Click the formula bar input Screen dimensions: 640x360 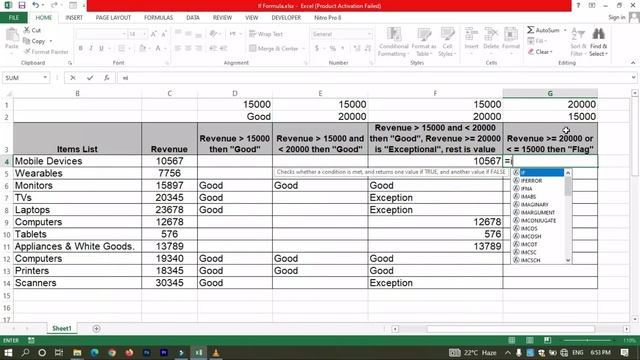click(x=373, y=78)
